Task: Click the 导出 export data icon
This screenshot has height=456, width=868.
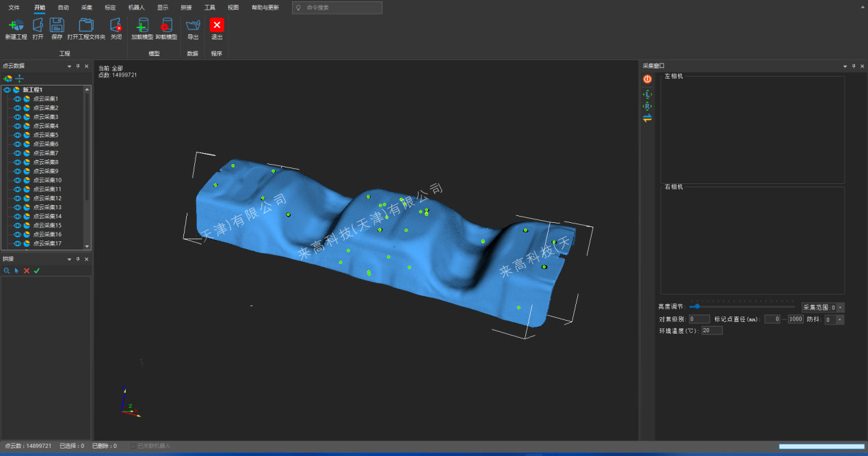Action: coord(193,26)
